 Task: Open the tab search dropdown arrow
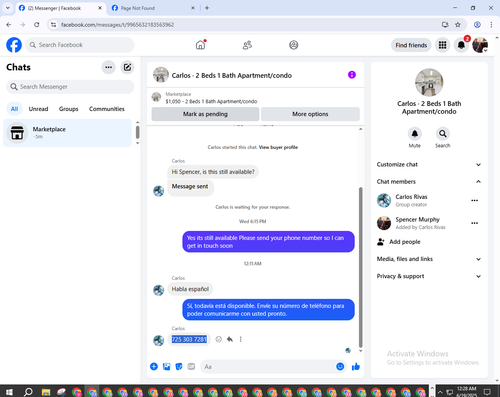coord(8,8)
